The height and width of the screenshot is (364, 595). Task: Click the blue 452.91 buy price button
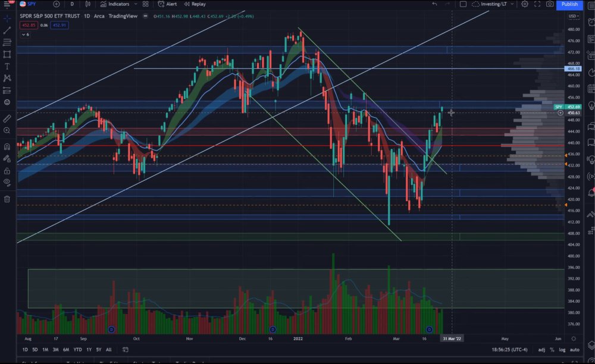pyautogui.click(x=59, y=26)
